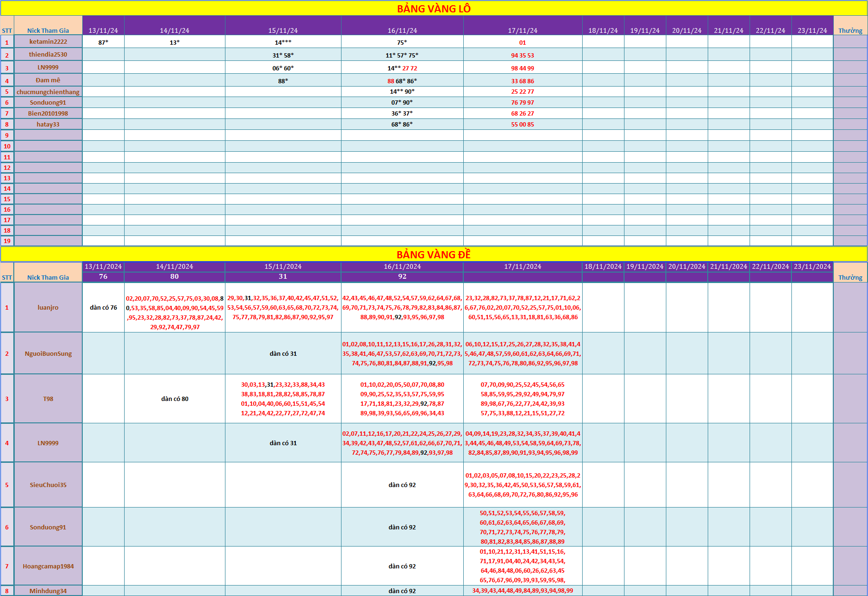
Task: Select the '11* 57* 75*' cell
Action: click(402, 55)
